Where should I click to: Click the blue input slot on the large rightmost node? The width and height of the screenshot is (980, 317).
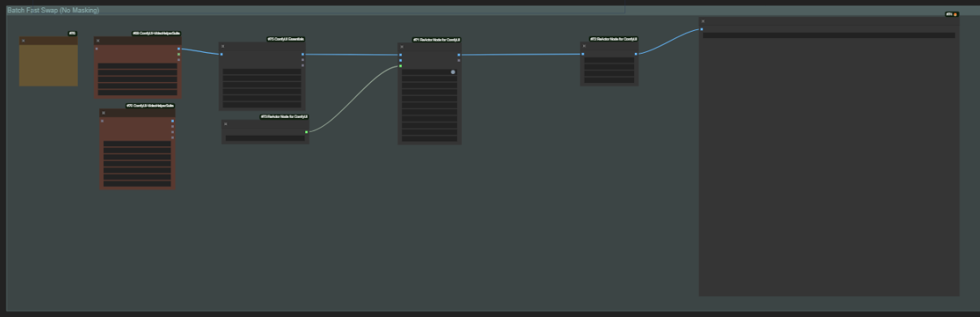pos(702,29)
